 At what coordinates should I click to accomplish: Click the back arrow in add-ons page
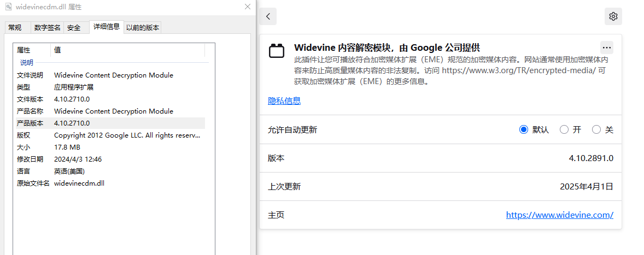268,16
